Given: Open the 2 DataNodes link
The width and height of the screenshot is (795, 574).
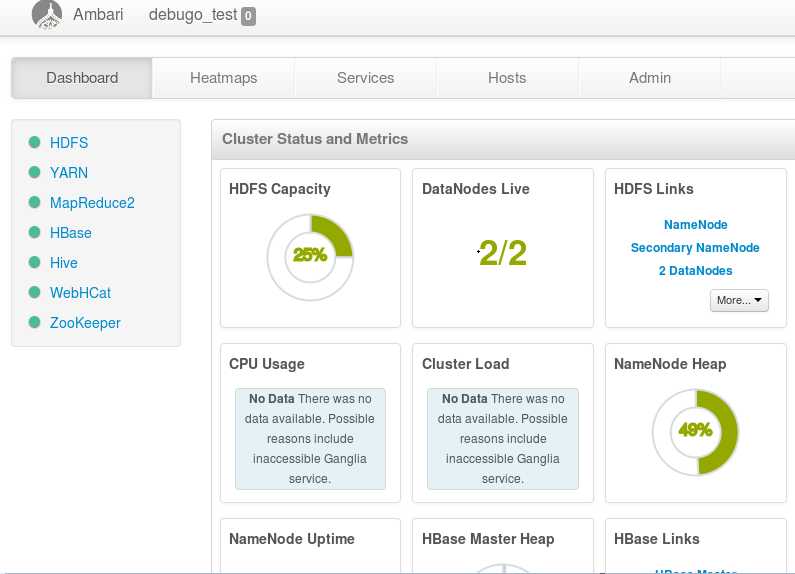Looking at the screenshot, I should tap(695, 271).
